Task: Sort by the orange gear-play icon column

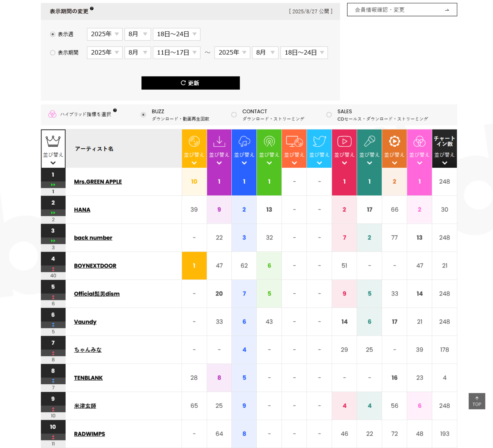Action: coord(394,149)
